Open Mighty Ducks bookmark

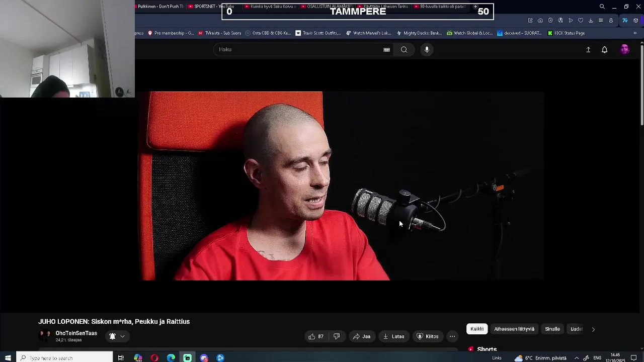pyautogui.click(x=419, y=33)
